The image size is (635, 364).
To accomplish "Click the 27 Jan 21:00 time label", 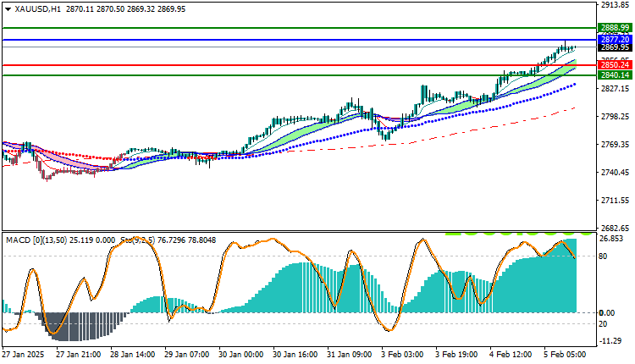I will pos(79,355).
